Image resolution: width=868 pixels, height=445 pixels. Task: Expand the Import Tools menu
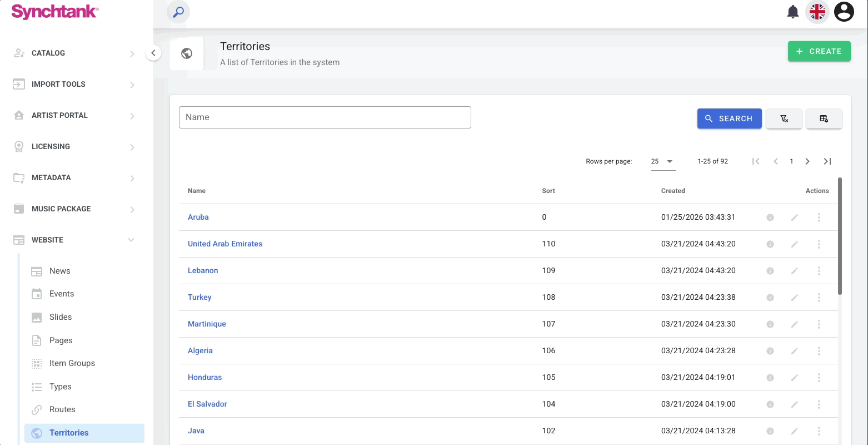click(74, 85)
